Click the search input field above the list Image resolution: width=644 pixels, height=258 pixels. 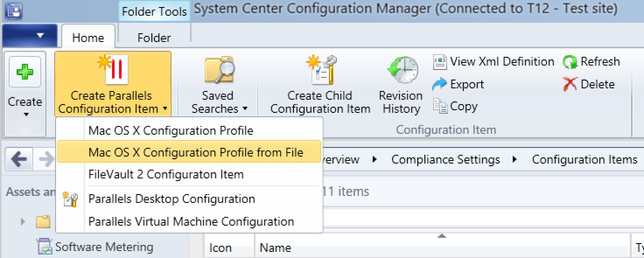tap(483, 217)
